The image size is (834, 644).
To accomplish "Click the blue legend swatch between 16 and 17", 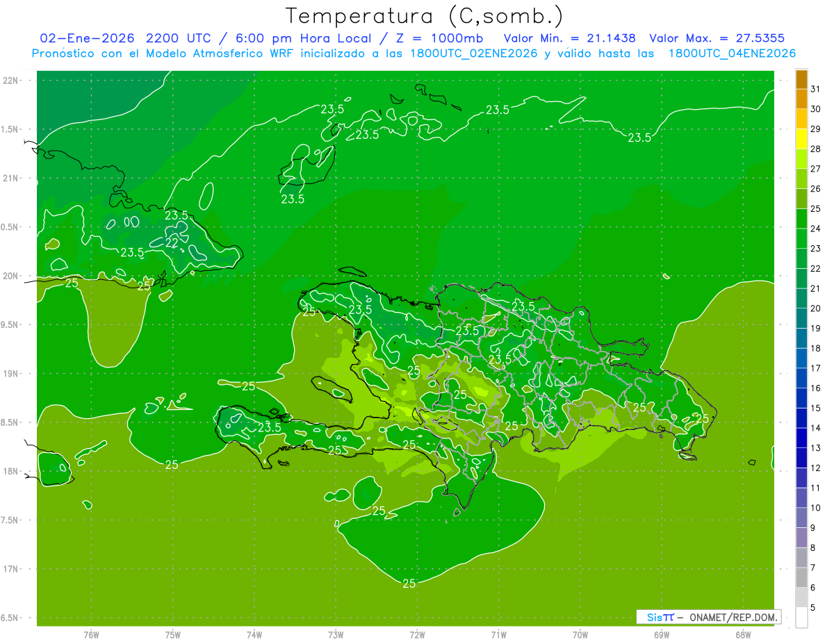I will pos(801,378).
